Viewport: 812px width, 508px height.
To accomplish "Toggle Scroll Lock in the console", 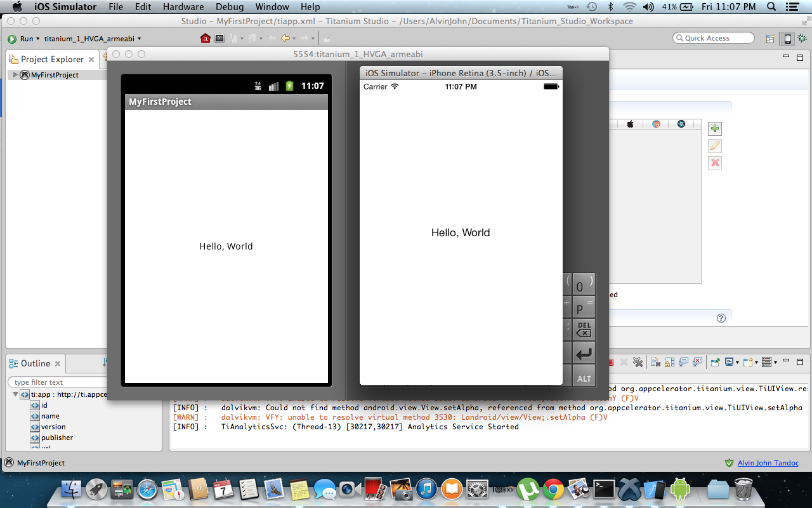I will coord(670,362).
